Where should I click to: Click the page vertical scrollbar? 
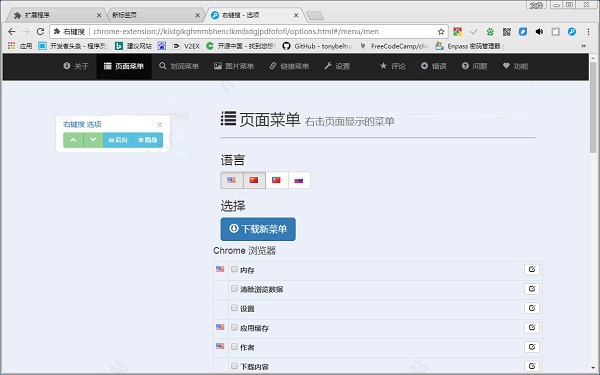tap(593, 107)
